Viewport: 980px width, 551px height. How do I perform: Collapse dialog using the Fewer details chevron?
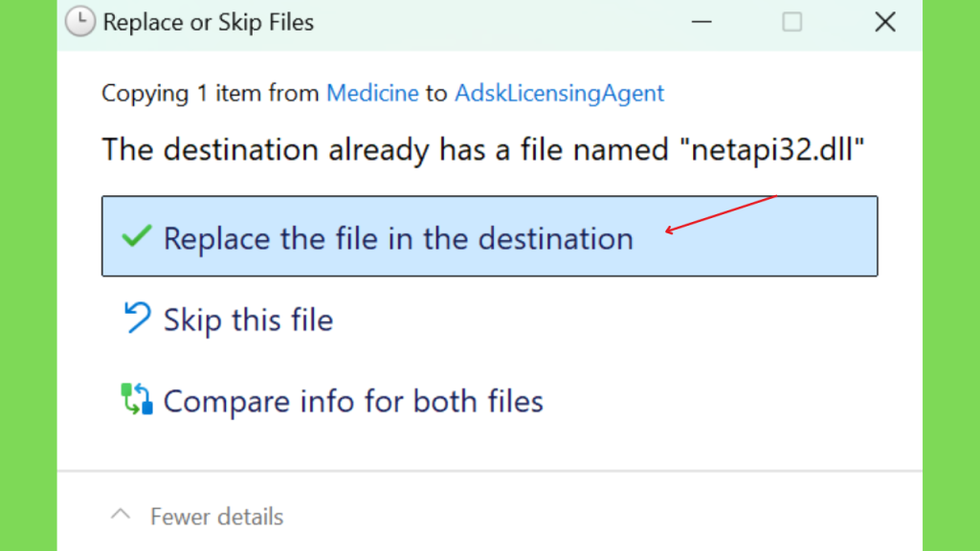coord(121,515)
